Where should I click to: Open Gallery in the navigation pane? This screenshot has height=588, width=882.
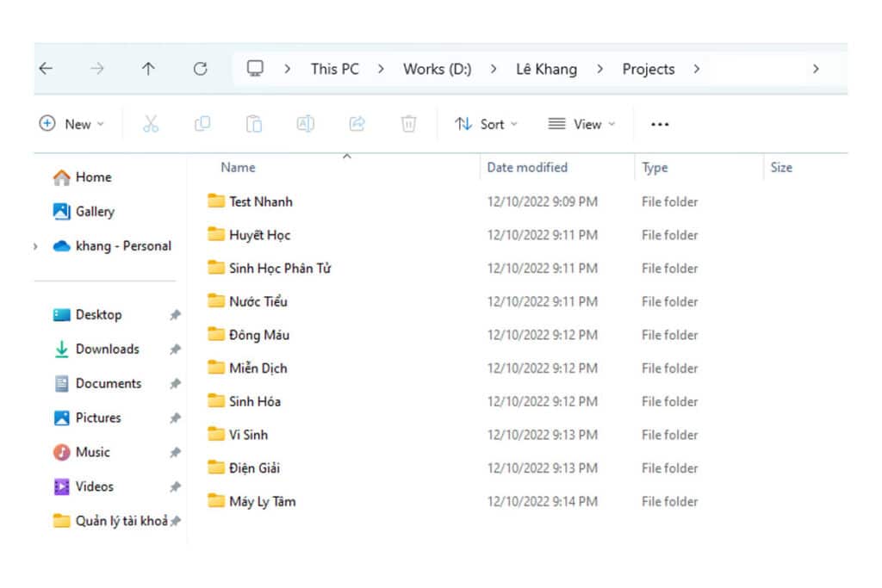(84, 212)
